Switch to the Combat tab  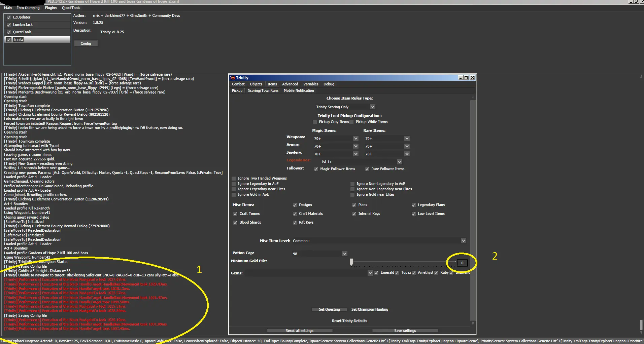238,84
